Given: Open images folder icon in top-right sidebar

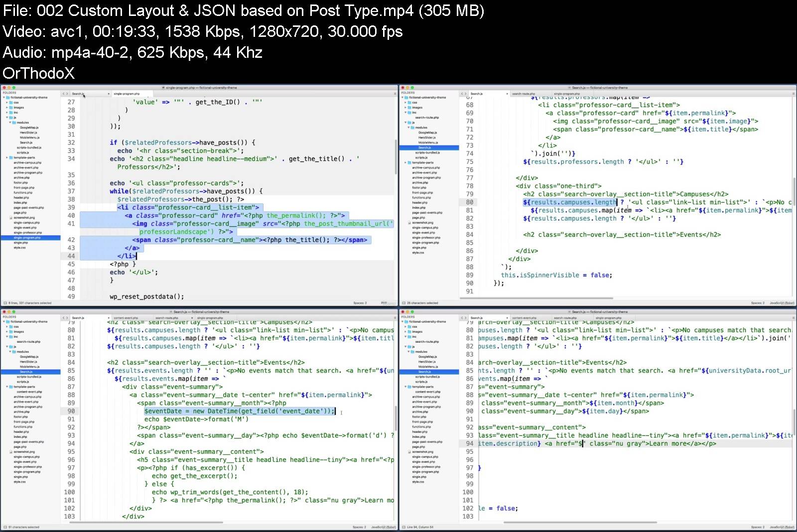Looking at the screenshot, I should pyautogui.click(x=410, y=108).
